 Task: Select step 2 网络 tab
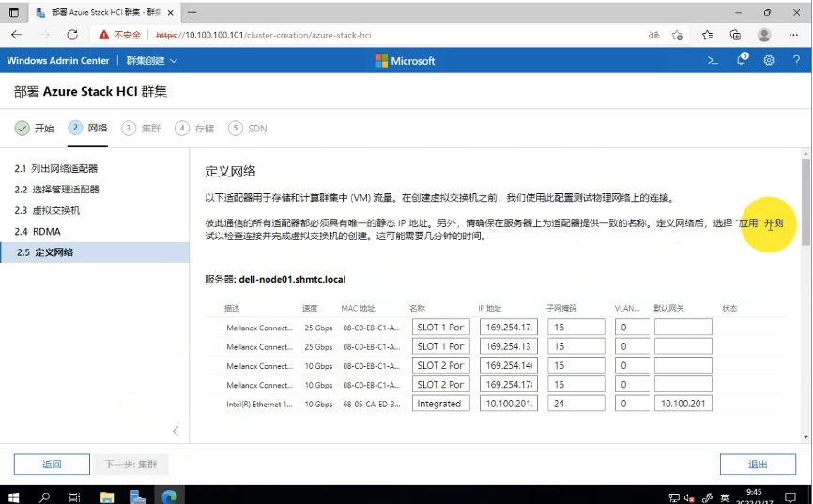87,128
